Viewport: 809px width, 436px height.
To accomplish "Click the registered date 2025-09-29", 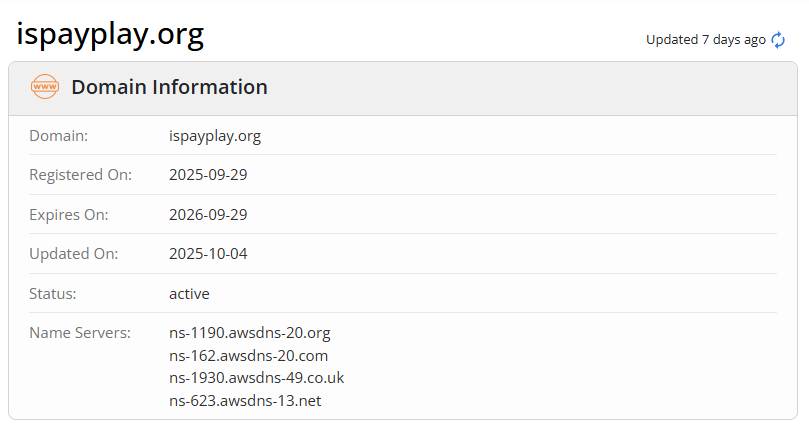I will [208, 175].
